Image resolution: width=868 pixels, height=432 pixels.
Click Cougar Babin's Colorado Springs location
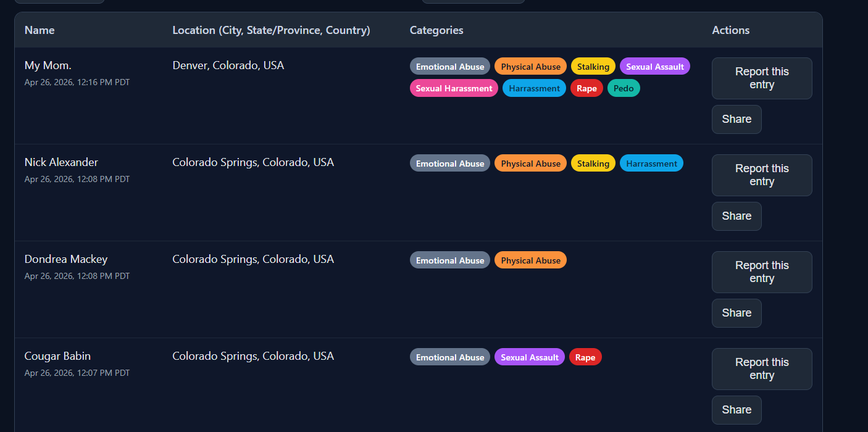tap(253, 356)
